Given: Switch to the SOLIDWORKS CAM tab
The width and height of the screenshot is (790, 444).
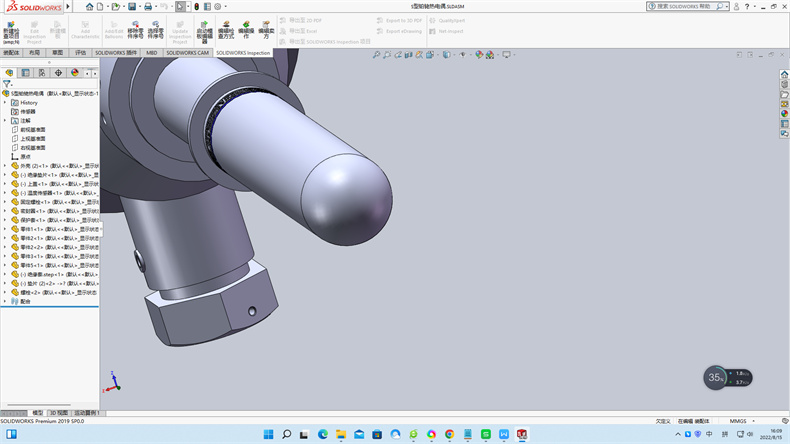Looking at the screenshot, I should tap(188, 53).
